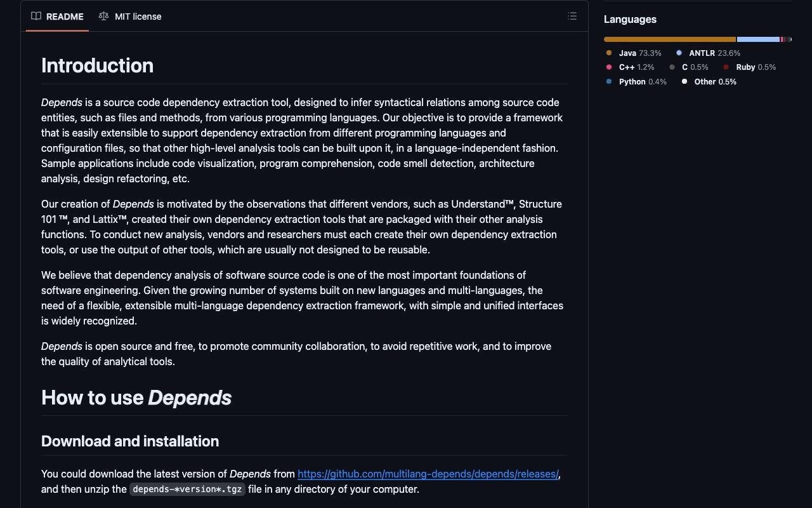
Task: Click the blue dot beside Python
Action: click(609, 81)
